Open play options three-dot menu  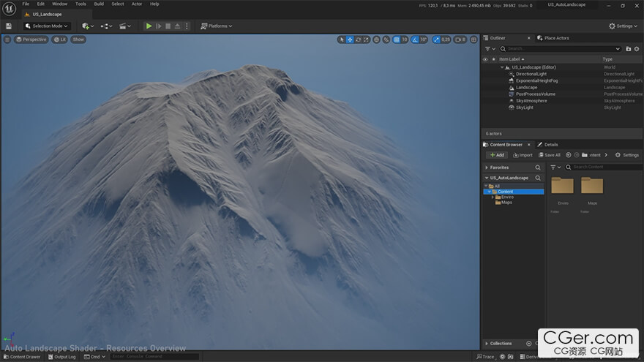[x=187, y=26]
